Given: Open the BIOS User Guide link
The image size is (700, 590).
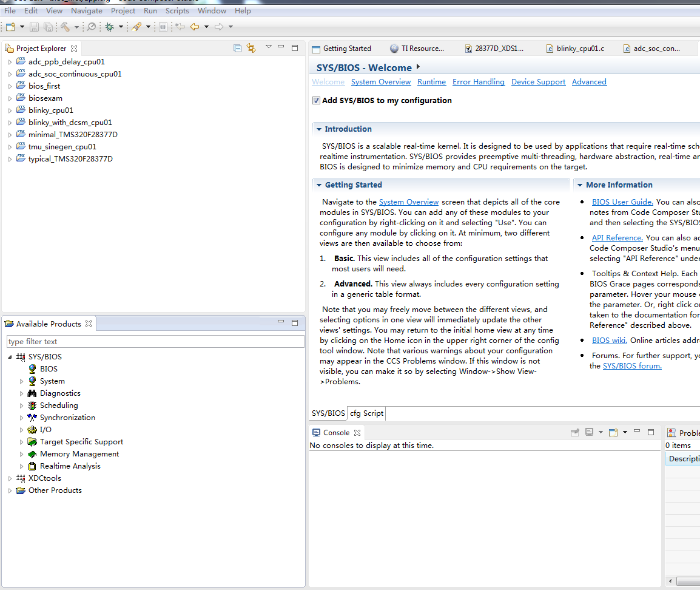Looking at the screenshot, I should (622, 202).
